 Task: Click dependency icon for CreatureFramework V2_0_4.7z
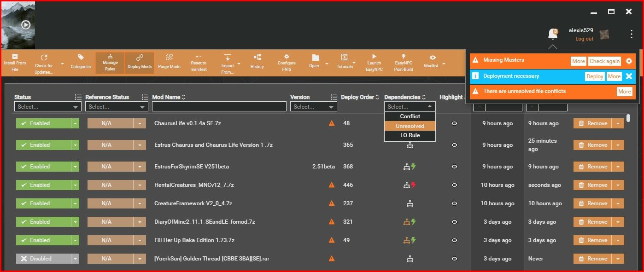pos(410,203)
